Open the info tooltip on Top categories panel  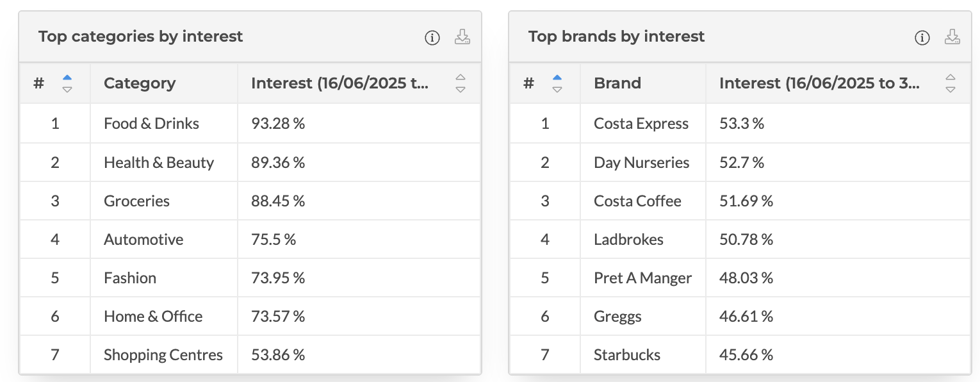point(432,38)
